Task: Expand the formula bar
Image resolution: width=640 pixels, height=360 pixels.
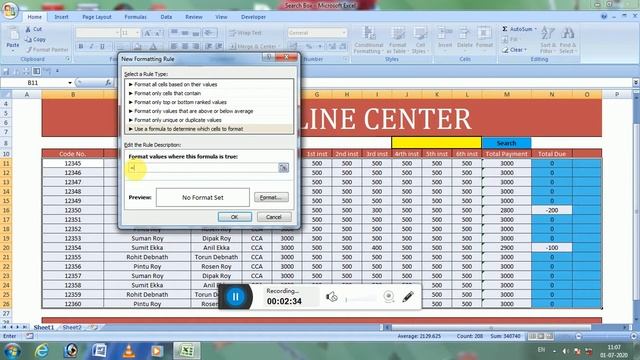Action: coord(636,83)
